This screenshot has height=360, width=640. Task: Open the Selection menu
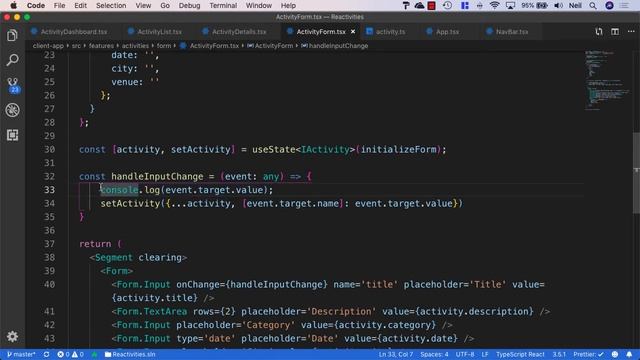(x=111, y=6)
